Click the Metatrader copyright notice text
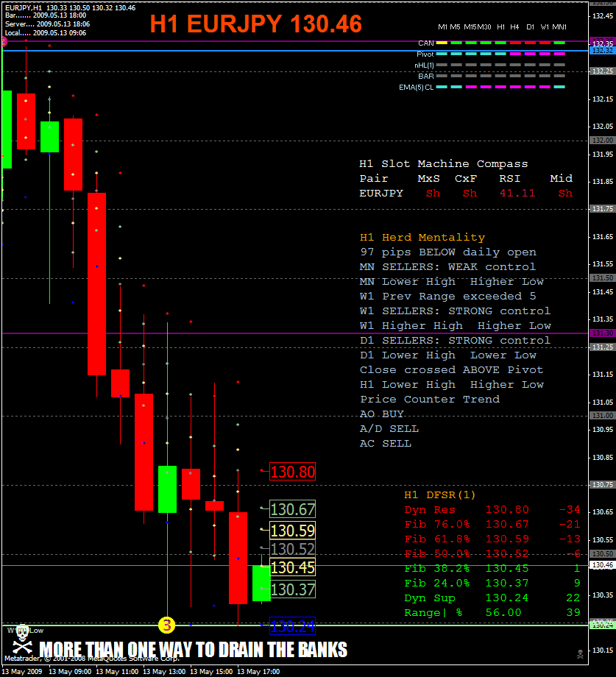 (92, 659)
